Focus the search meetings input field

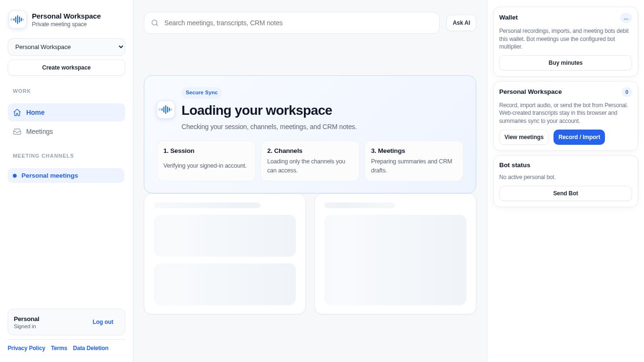(292, 23)
